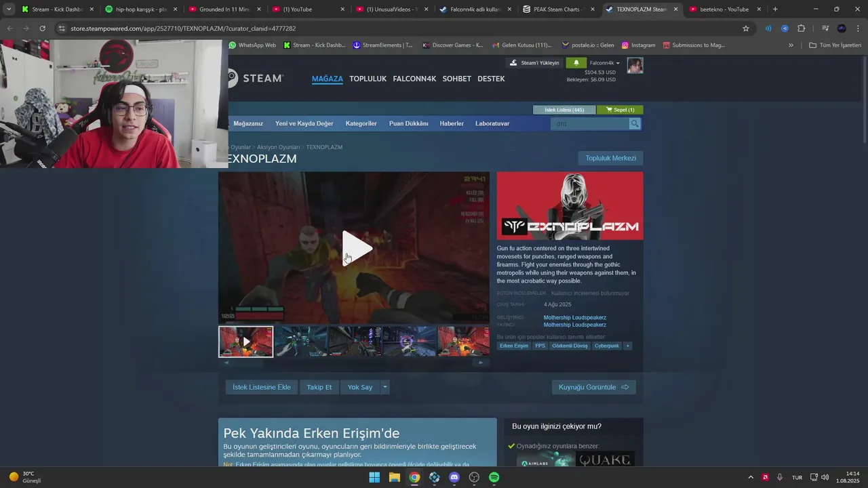The image size is (868, 488).
Task: Select the Erken Erişim tag
Action: click(x=514, y=346)
